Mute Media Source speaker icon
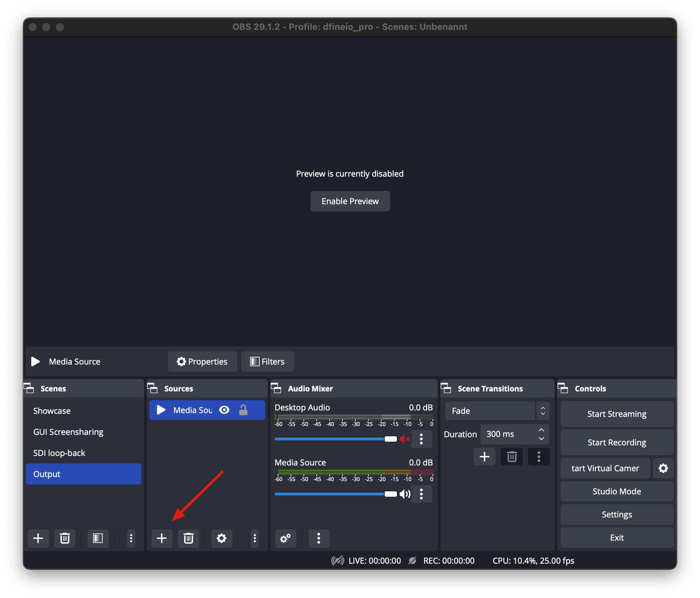Image resolution: width=700 pixels, height=598 pixels. (405, 494)
